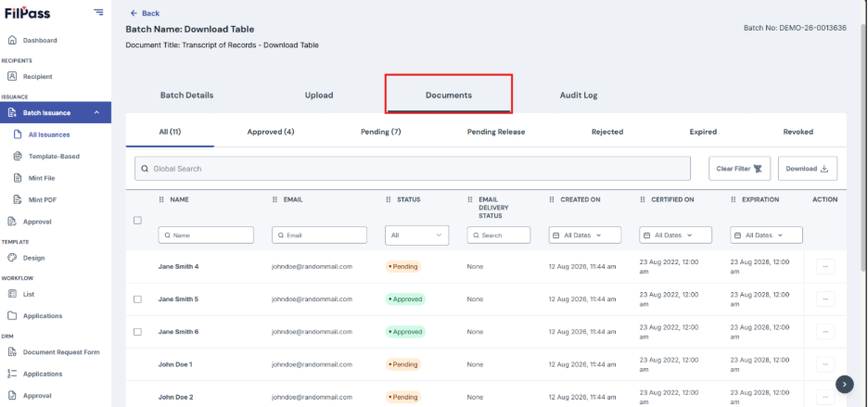Switch to the Batch Details tab

pos(186,95)
